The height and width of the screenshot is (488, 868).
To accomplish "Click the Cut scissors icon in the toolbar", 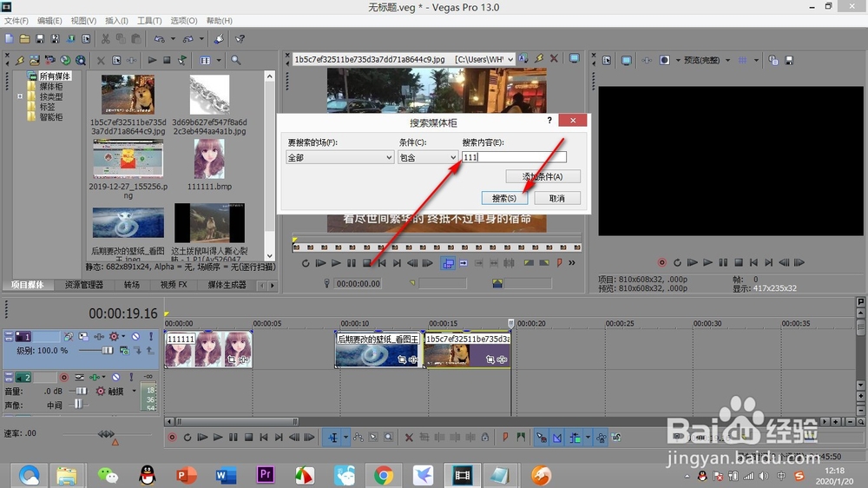I will point(105,39).
